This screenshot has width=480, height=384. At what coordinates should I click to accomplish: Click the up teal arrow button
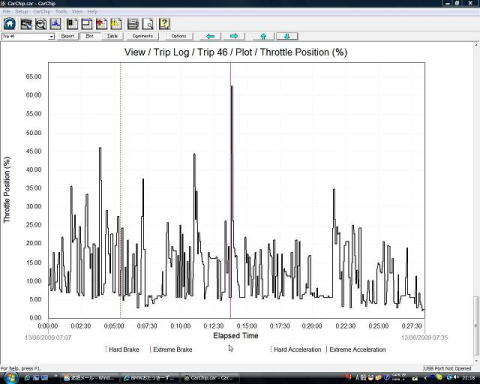[263, 36]
